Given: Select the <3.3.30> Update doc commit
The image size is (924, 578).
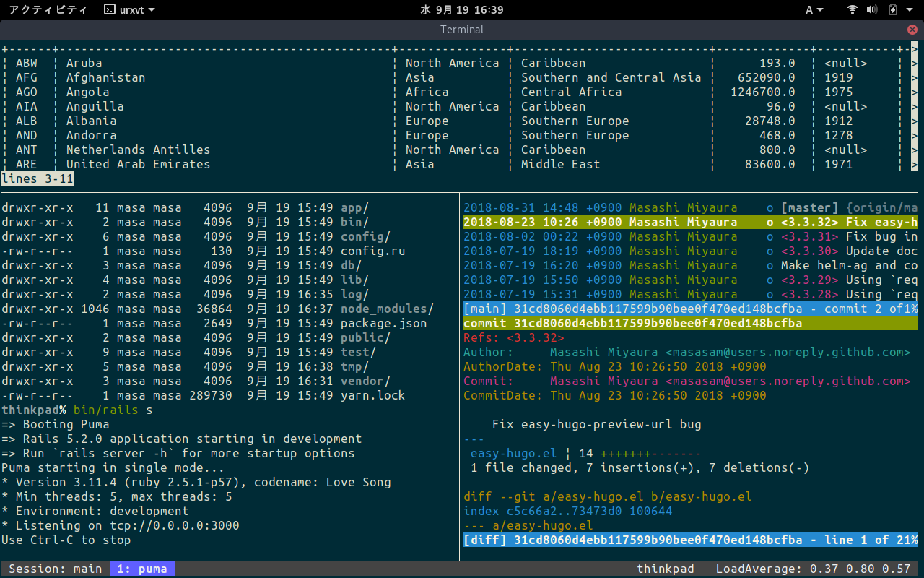Looking at the screenshot, I should pyautogui.click(x=691, y=251).
